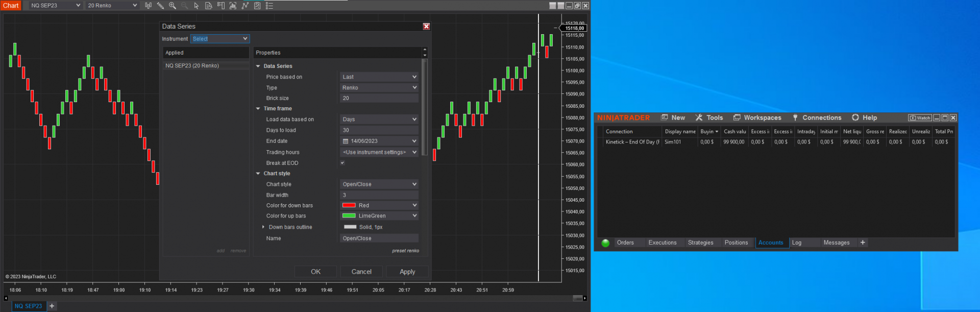Viewport: 980px width, 312px height.
Task: Open the Connections menu
Action: [817, 118]
